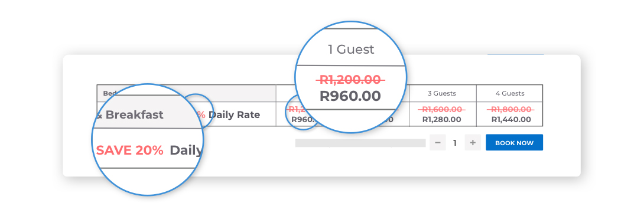Click the struck-through R1,800.00 price
The image size is (644, 216).
point(511,110)
